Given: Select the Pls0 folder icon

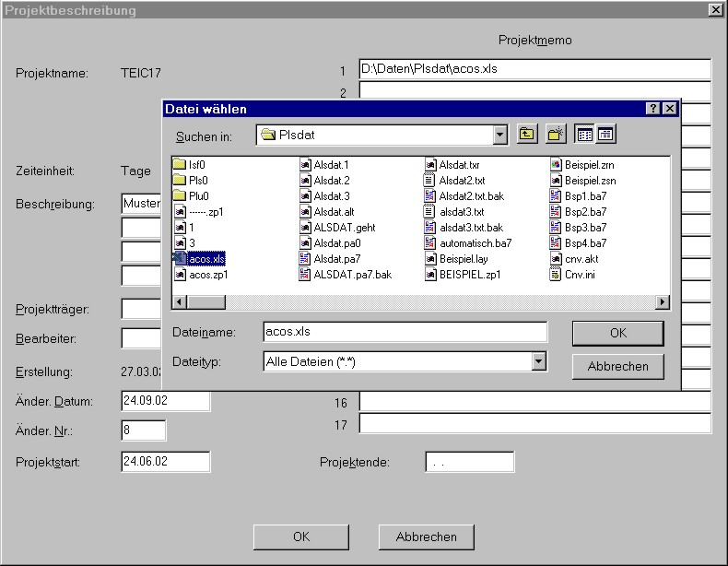Looking at the screenshot, I should click(179, 180).
